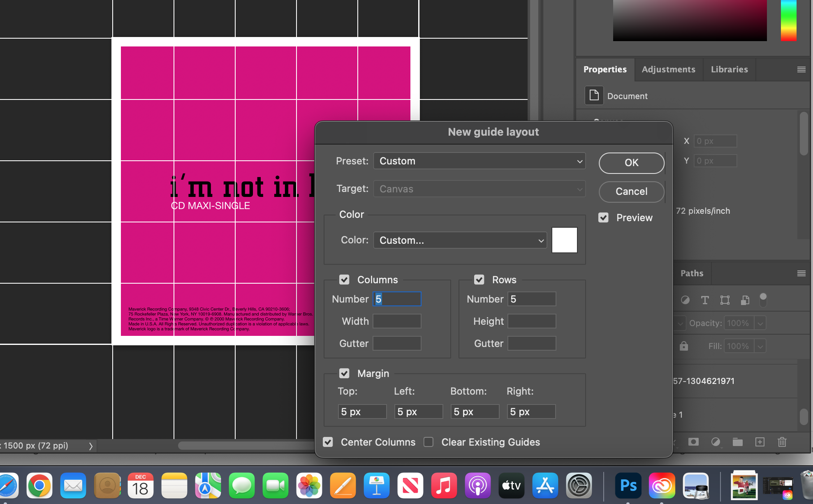Click the Bottom margin field
Viewport: 813px width, 504px height.
475,412
